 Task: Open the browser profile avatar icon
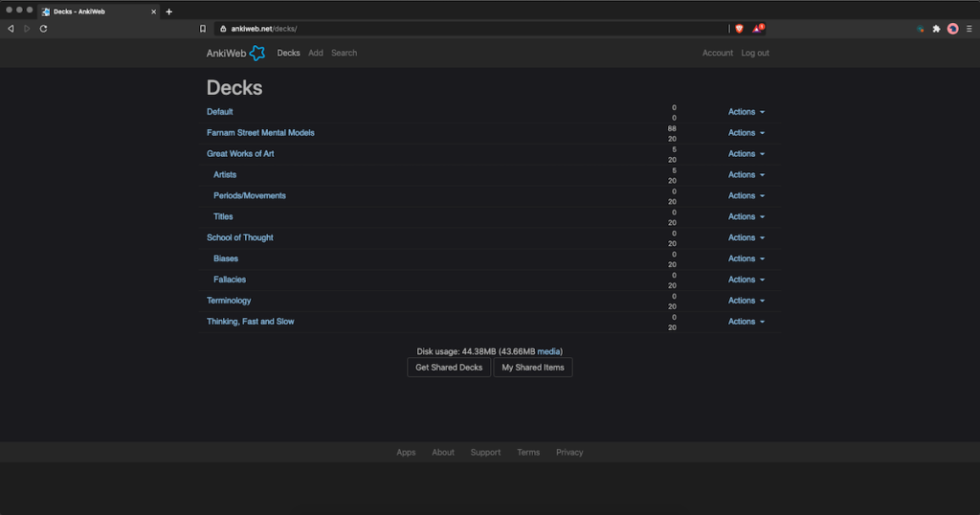click(x=952, y=29)
